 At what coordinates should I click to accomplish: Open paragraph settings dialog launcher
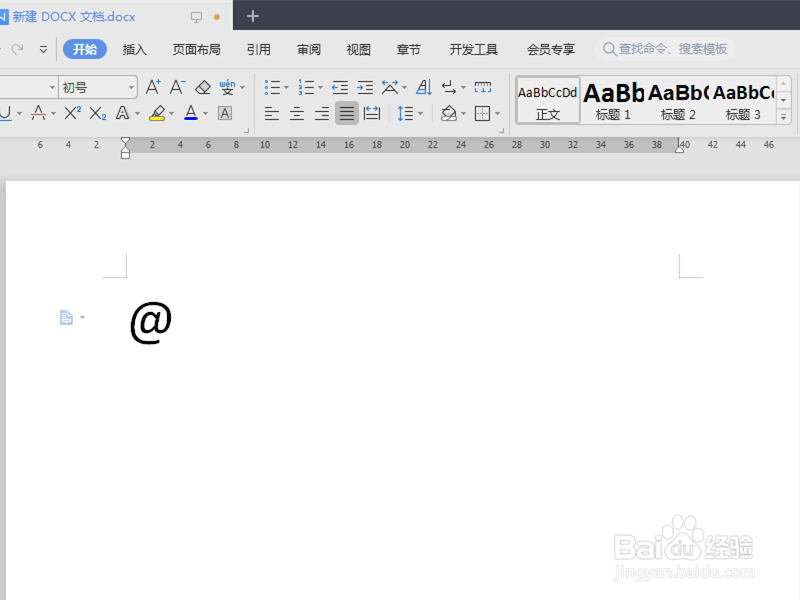pyautogui.click(x=502, y=131)
